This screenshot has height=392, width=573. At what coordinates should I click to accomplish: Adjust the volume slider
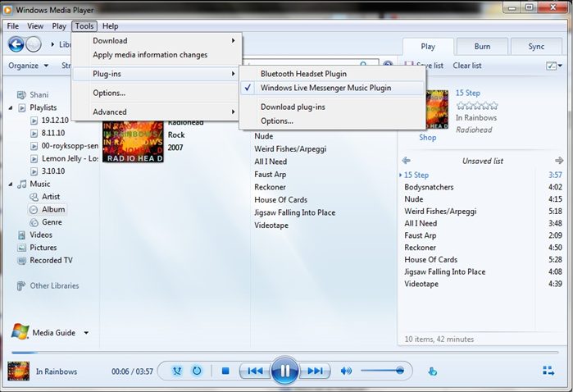[382, 371]
